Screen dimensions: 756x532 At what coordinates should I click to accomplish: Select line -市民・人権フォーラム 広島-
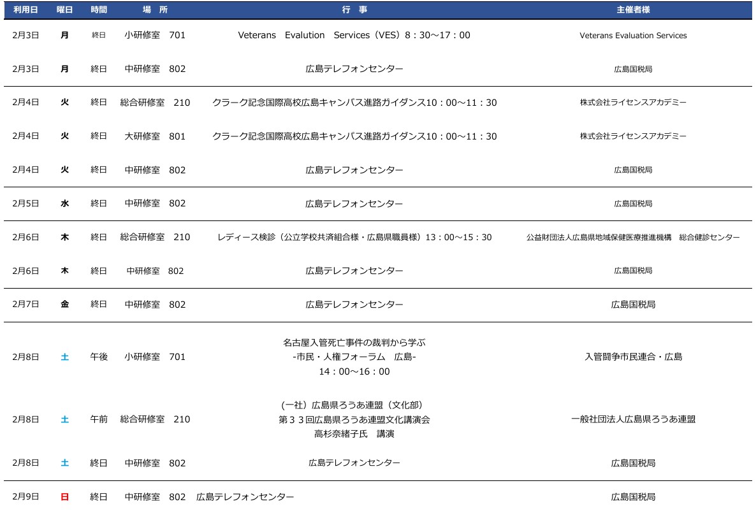(x=354, y=357)
